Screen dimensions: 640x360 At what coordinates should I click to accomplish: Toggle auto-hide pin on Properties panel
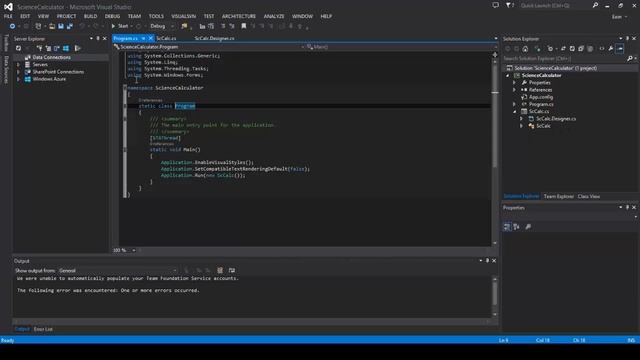pyautogui.click(x=627, y=207)
